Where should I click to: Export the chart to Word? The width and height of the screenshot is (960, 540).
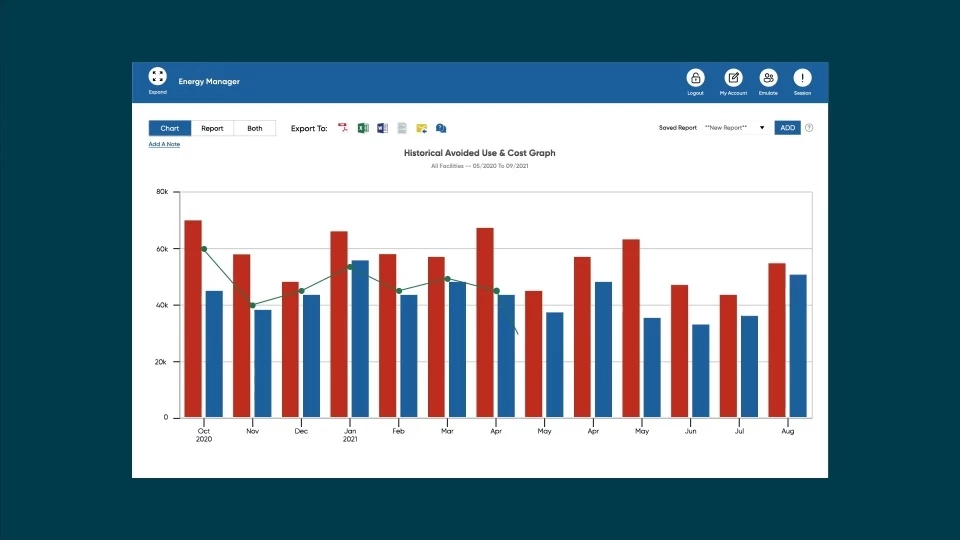382,128
